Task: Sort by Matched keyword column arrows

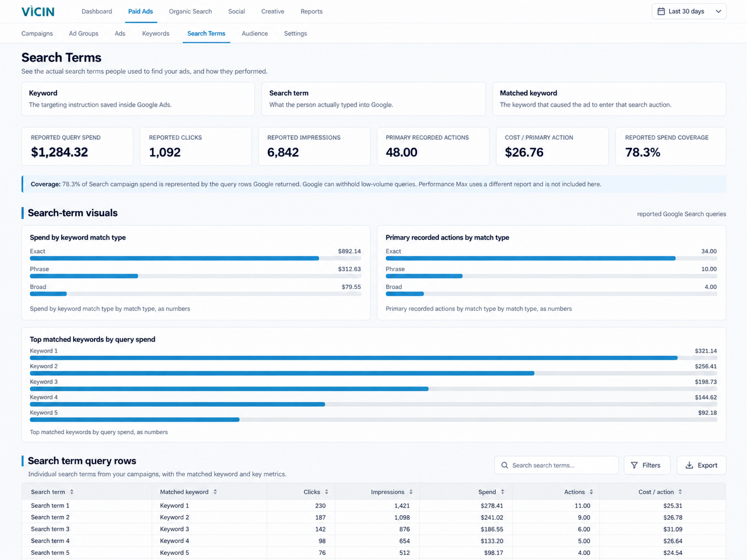Action: (x=215, y=492)
